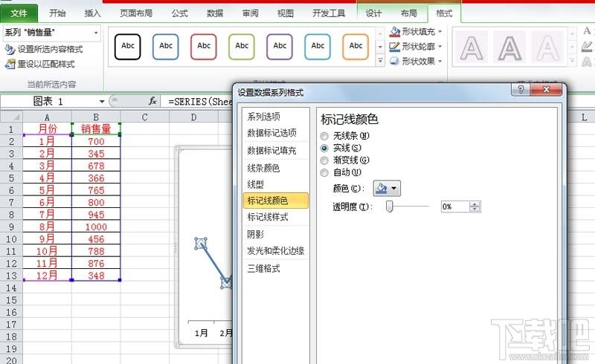Open the Name Box dropdown arrow
Screen dimensions: 595x364
(102, 101)
